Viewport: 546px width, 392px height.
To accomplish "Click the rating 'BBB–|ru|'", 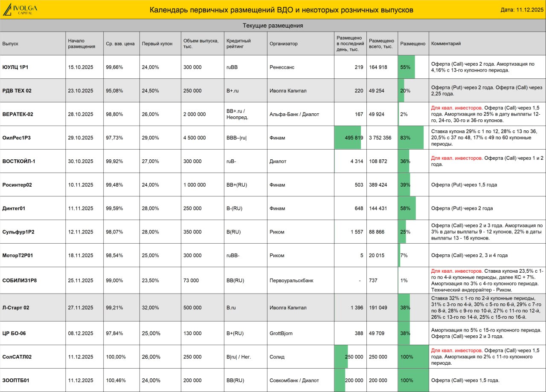I will coord(236,138).
